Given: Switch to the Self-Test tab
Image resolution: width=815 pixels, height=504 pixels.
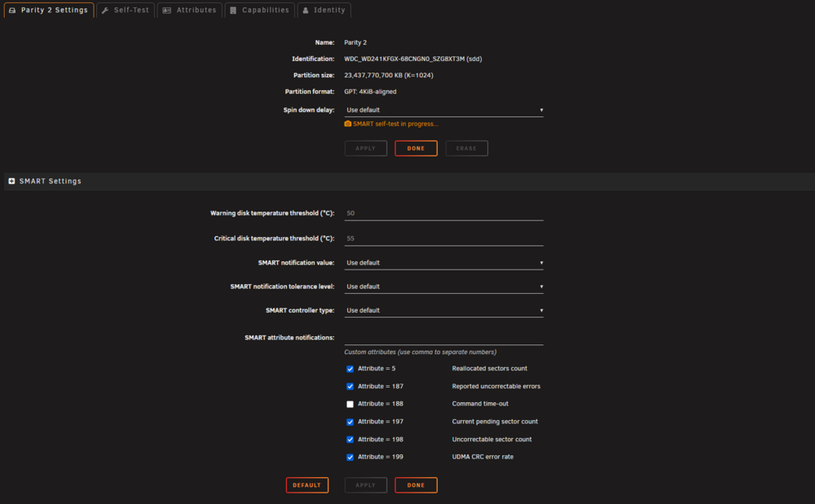Looking at the screenshot, I should (126, 10).
